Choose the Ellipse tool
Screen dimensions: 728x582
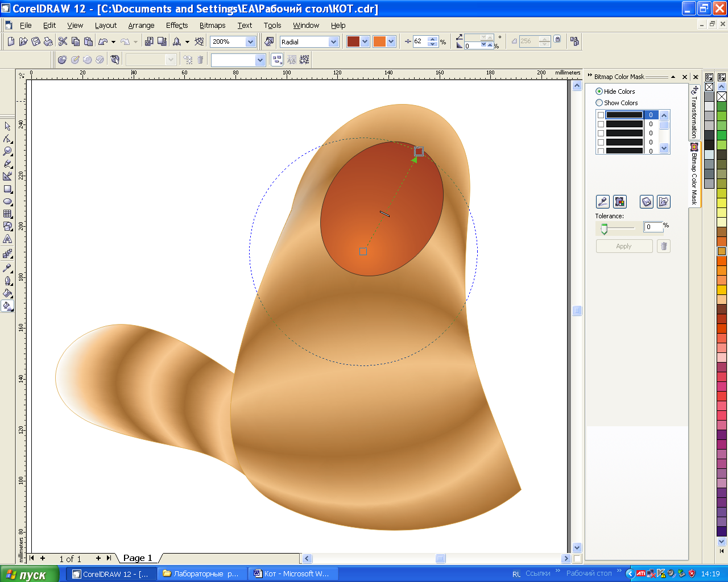tap(7, 201)
